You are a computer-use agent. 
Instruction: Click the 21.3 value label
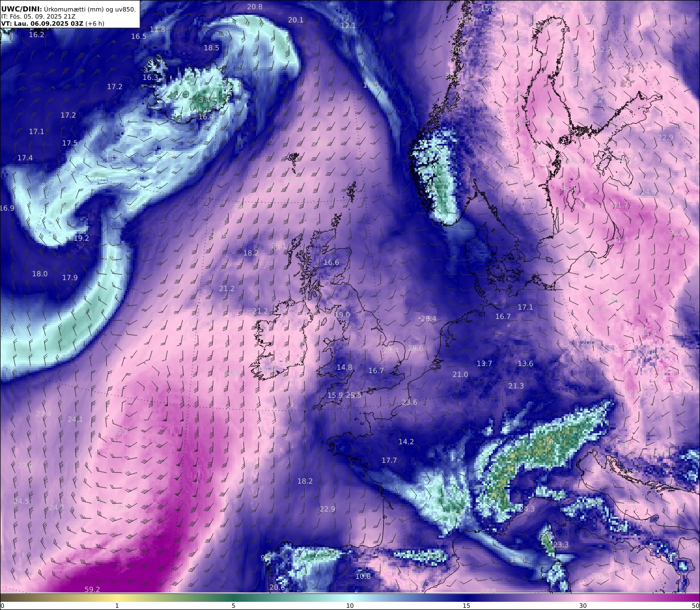516,386
